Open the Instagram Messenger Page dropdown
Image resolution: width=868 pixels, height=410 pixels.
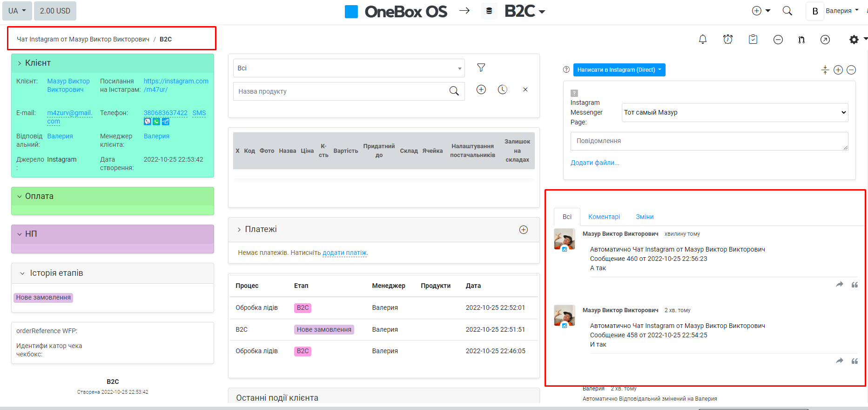tap(734, 112)
